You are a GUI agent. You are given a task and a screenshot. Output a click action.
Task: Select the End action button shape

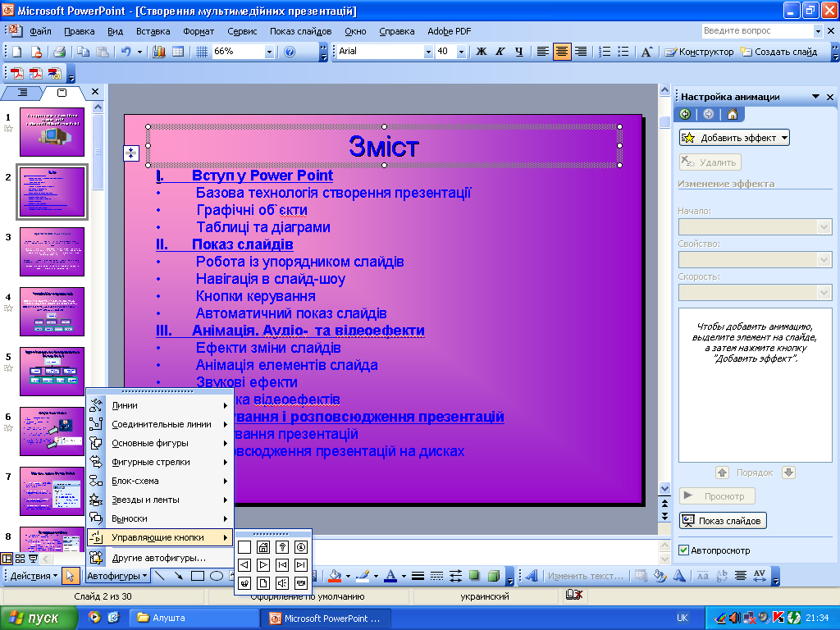(x=301, y=564)
